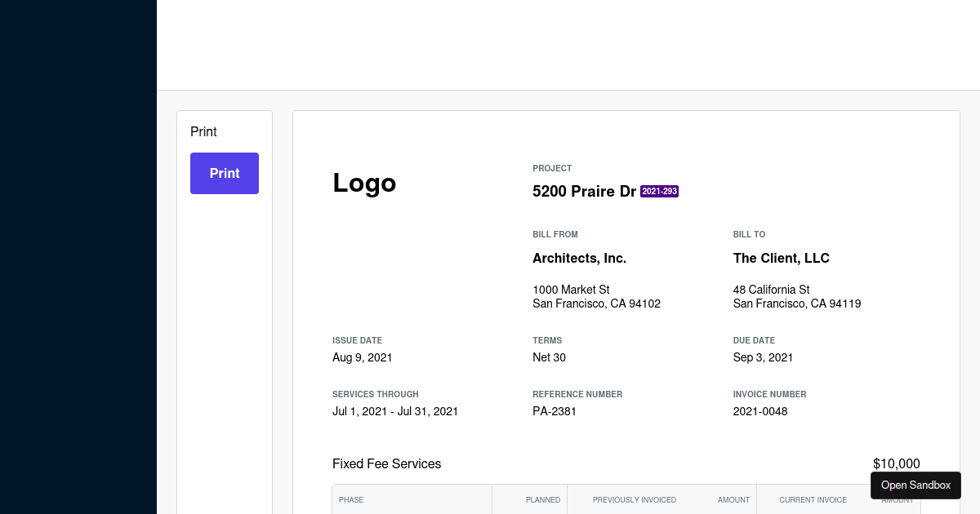The height and width of the screenshot is (514, 980).
Task: Select the invoice number 2021-0048
Action: point(759,411)
